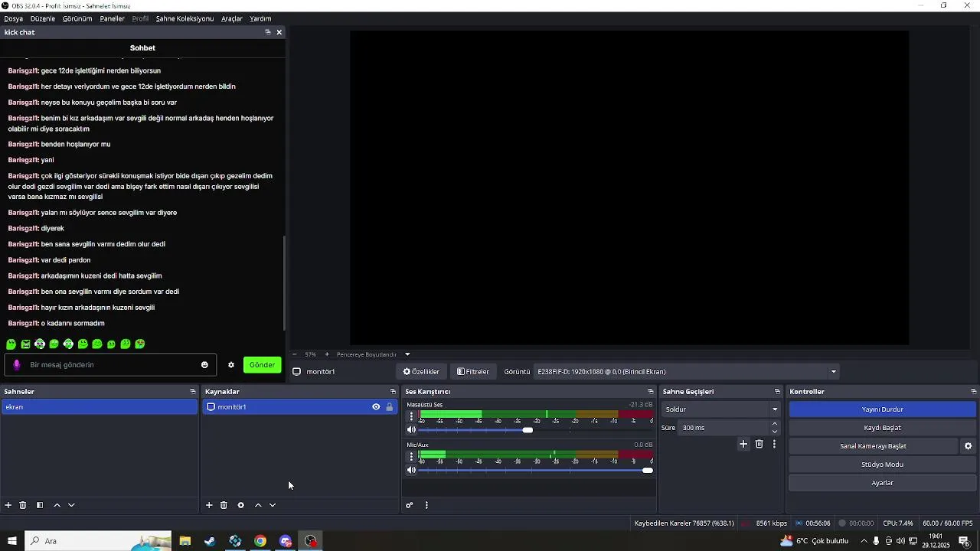Add a new scene in Sahneler panel
Image resolution: width=980 pixels, height=551 pixels.
click(8, 505)
